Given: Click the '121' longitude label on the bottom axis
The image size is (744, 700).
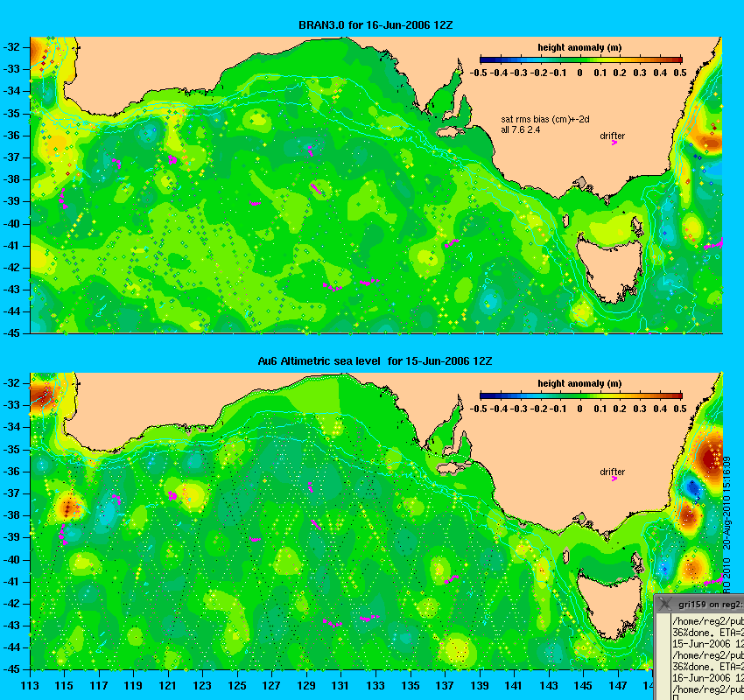Looking at the screenshot, I should point(167,686).
